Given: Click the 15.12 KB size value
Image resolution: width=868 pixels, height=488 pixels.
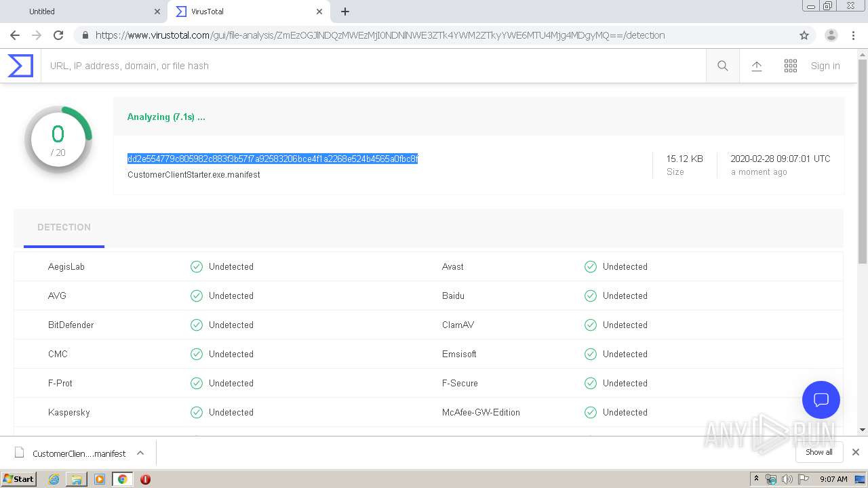Looking at the screenshot, I should (684, 159).
